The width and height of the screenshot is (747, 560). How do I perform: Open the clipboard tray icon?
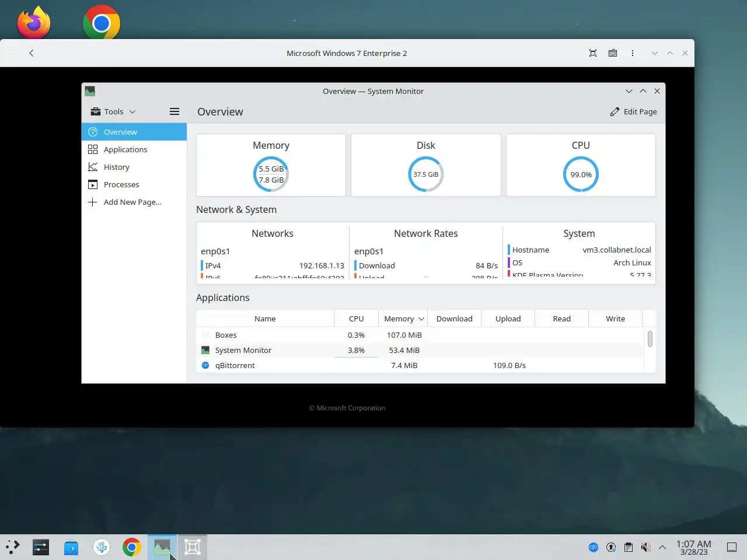point(629,547)
